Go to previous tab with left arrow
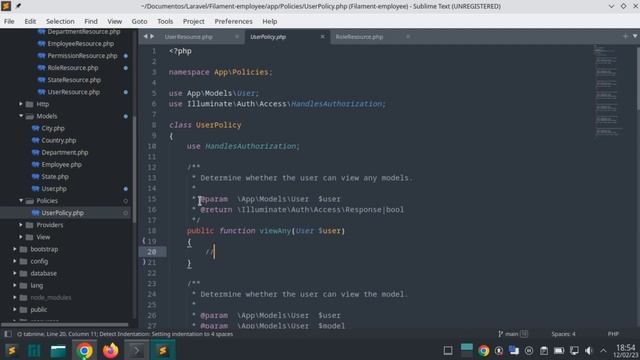This screenshot has height=360, width=640. tap(145, 36)
